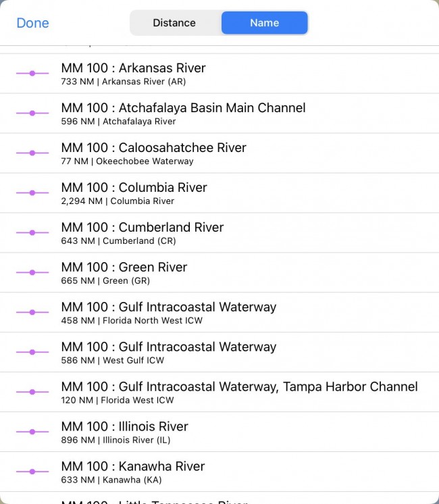Viewport: 439px width, 504px height.
Task: Open MM 100 : Kanawha River title
Action: click(x=132, y=467)
